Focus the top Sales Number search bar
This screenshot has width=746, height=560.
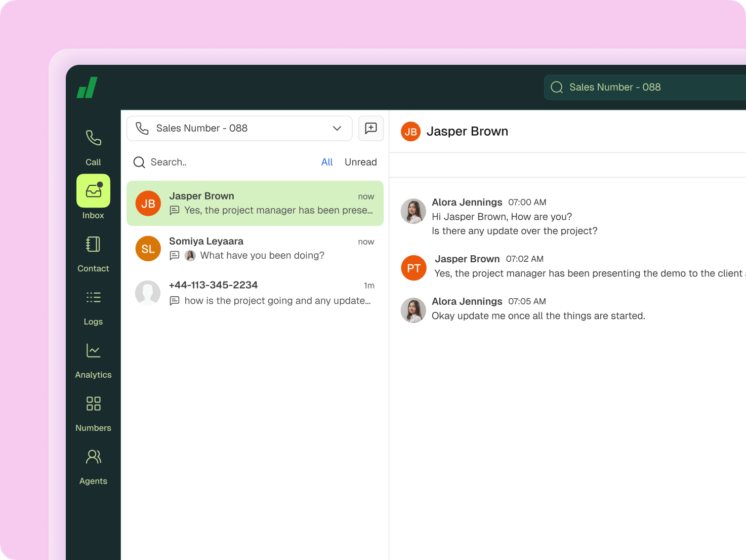coord(643,87)
